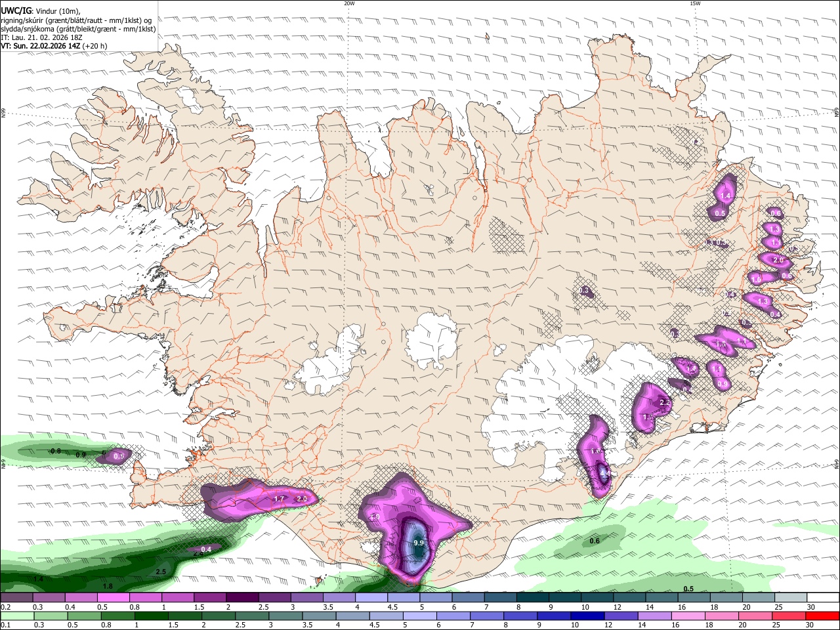Click the '20W' longitude label at top
840x630 pixels.
pos(349,3)
